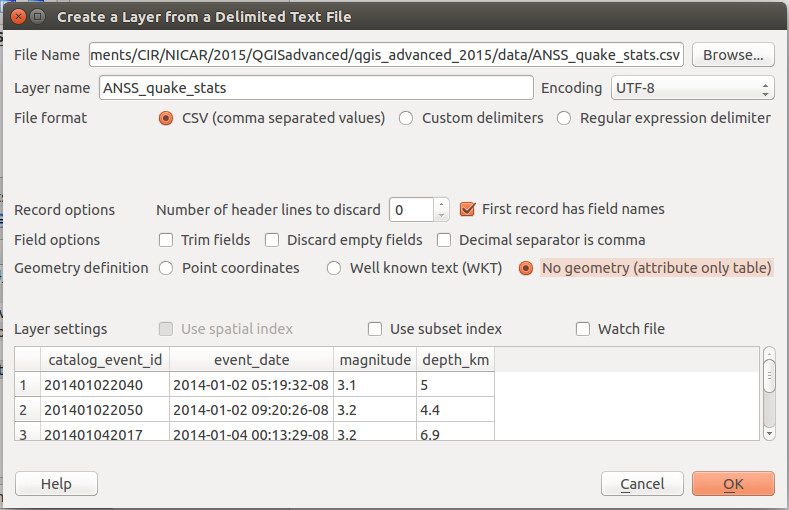Check the Watch file option
This screenshot has width=789, height=510.
pyautogui.click(x=583, y=329)
